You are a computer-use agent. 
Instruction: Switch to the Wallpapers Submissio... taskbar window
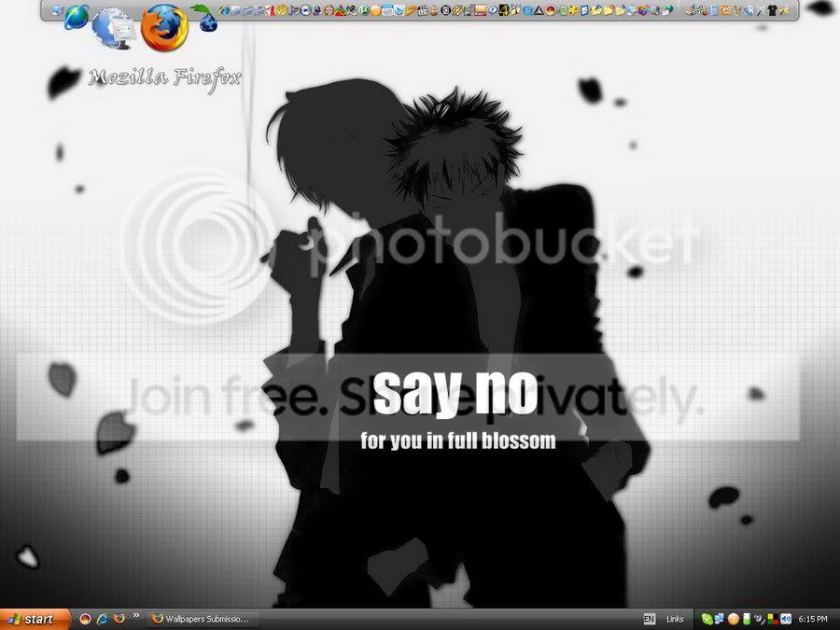pos(203,619)
